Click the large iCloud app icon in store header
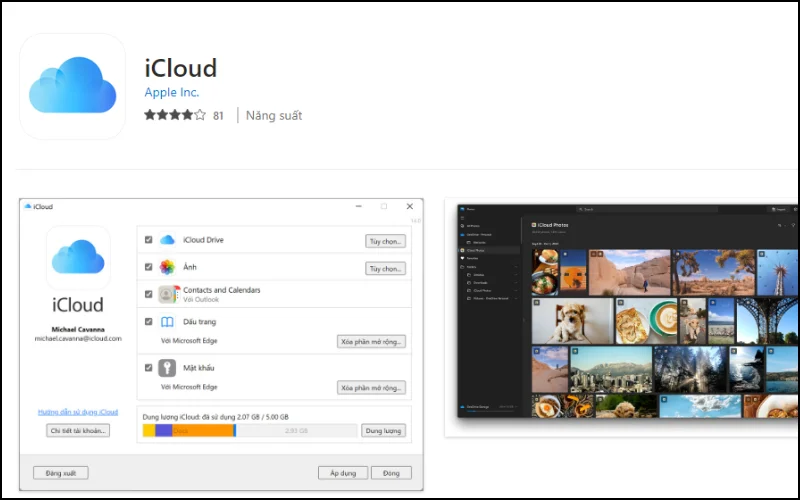 pos(72,86)
